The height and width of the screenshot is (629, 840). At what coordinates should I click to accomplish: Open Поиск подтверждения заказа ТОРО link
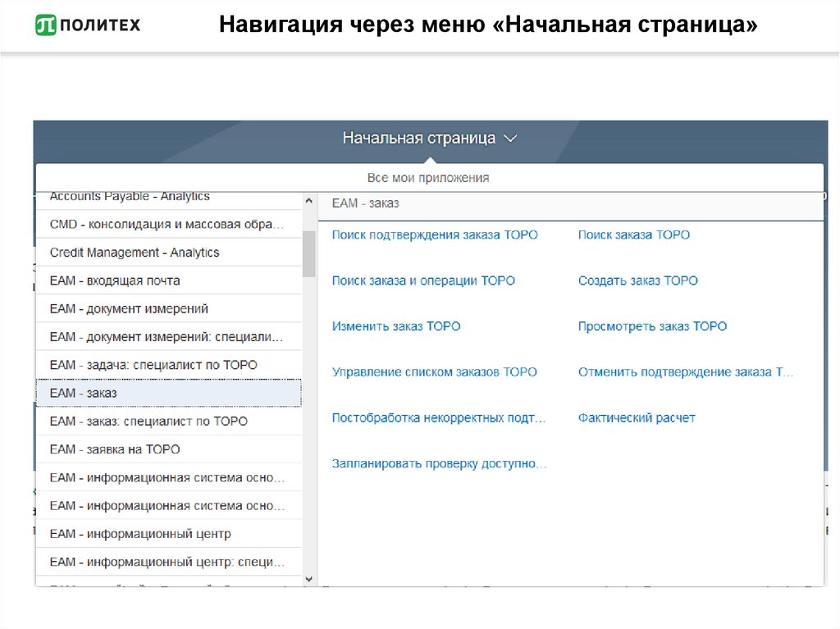point(435,235)
